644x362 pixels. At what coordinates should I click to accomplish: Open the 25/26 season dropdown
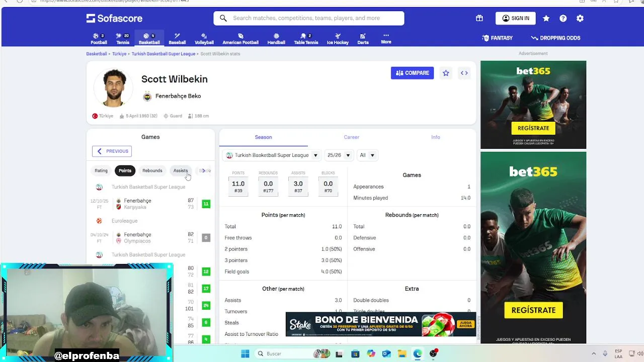(x=339, y=155)
